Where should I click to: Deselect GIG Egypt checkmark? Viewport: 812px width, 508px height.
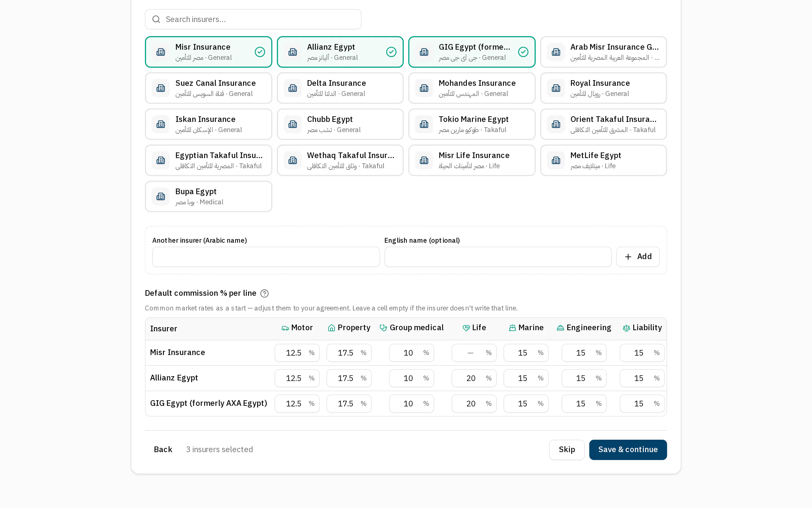pos(523,52)
